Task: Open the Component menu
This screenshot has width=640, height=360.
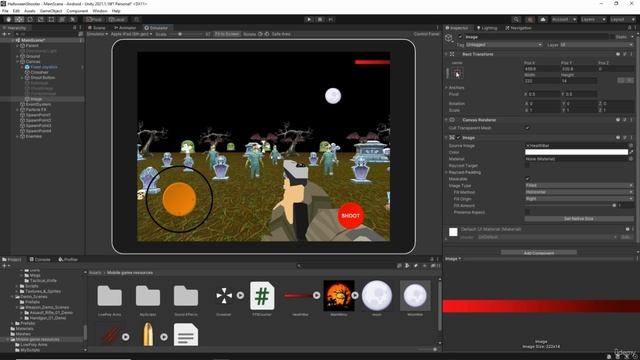Action: 77,11
